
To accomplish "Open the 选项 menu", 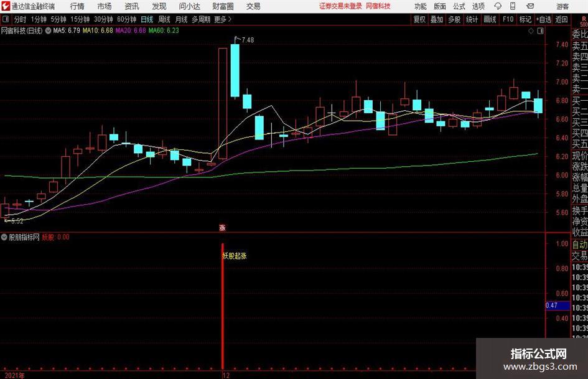I will [x=478, y=6].
